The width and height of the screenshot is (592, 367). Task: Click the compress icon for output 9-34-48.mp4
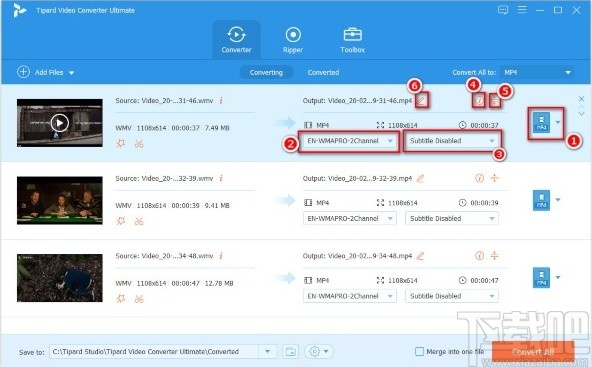click(x=494, y=256)
